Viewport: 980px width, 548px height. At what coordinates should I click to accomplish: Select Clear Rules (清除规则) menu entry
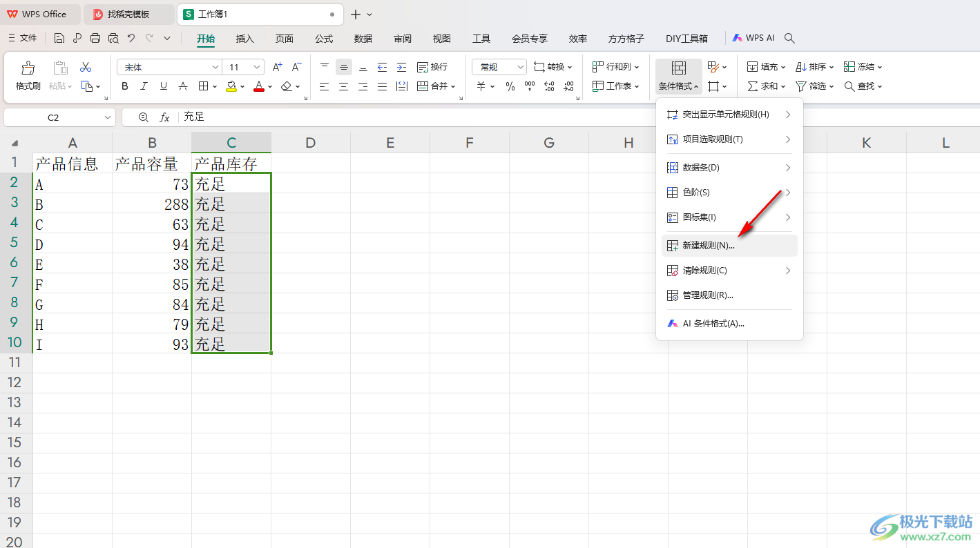pyautogui.click(x=729, y=271)
